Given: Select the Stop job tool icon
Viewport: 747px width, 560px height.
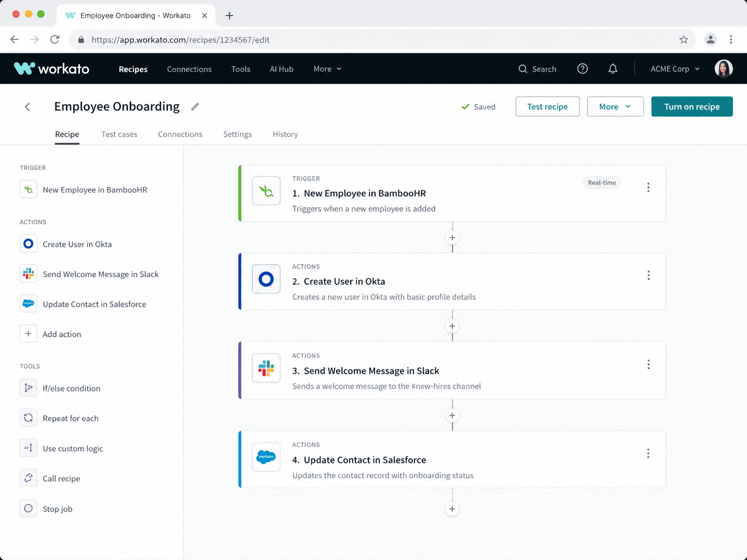Looking at the screenshot, I should (28, 508).
